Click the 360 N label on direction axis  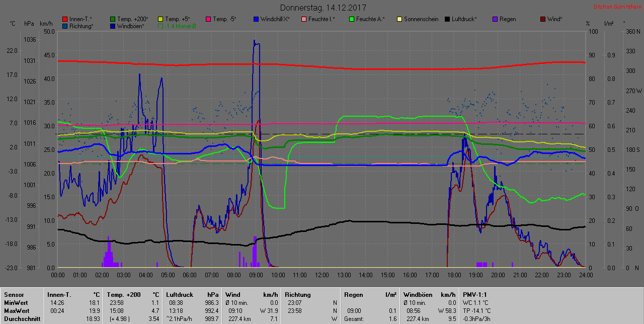(x=633, y=31)
